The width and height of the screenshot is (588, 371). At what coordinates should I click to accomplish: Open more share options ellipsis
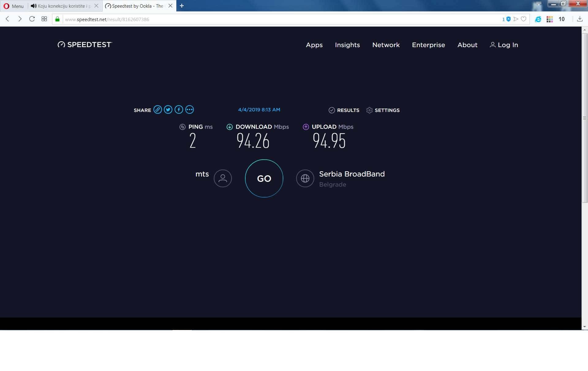(190, 109)
